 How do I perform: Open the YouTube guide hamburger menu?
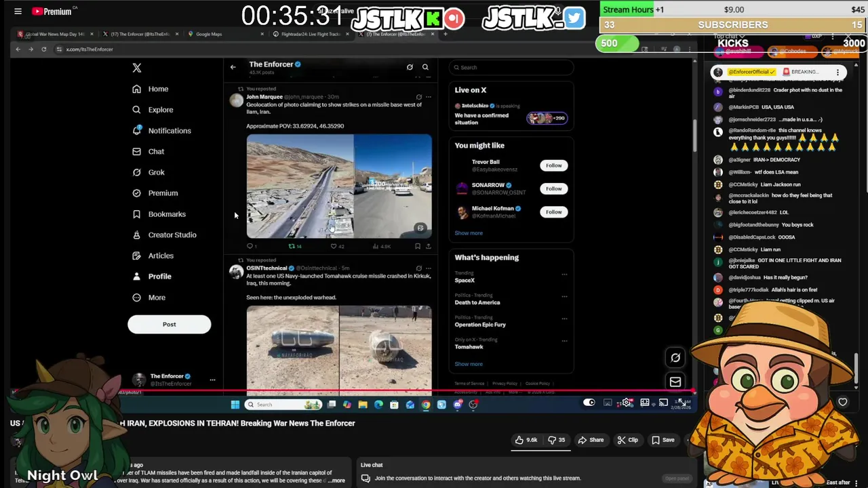tap(18, 12)
